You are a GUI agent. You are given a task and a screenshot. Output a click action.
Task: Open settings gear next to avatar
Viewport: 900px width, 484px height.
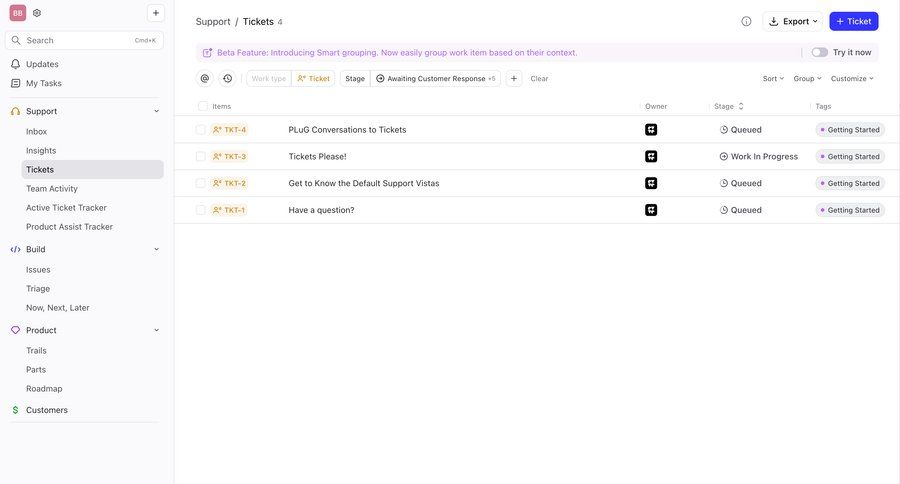(37, 13)
